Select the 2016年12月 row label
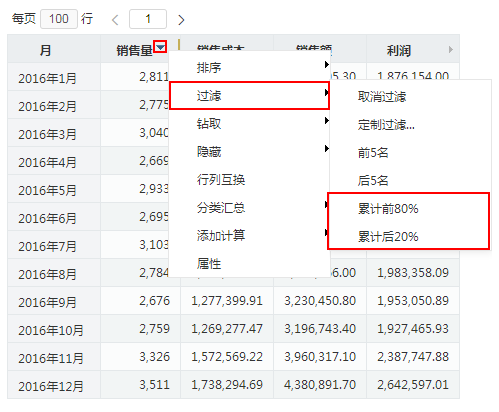The height and width of the screenshot is (412, 499). click(51, 386)
